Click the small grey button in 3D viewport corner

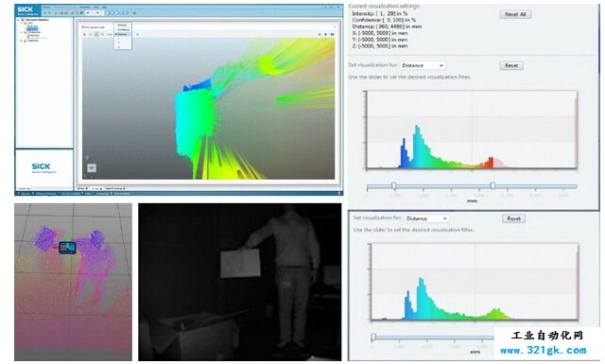coord(92,167)
